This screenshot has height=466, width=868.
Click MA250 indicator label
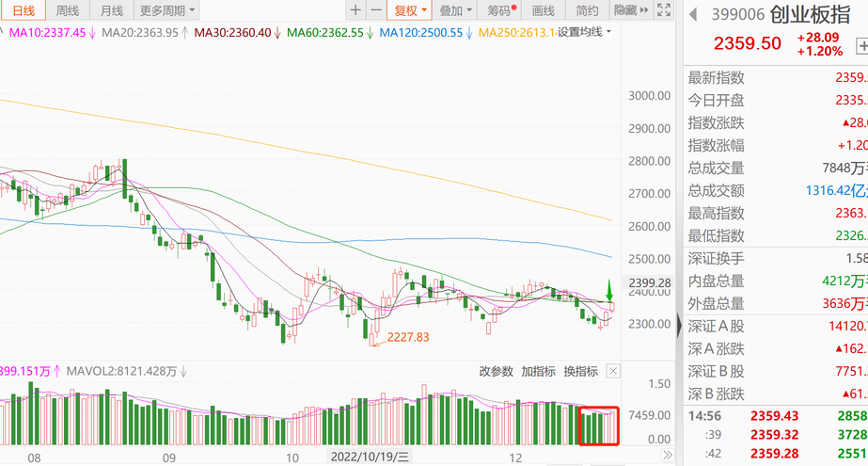(516, 33)
